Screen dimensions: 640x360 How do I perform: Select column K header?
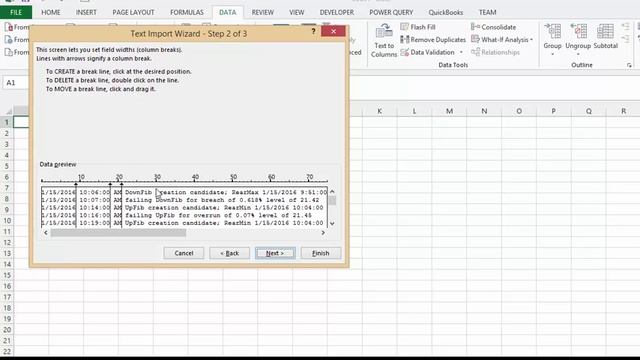coord(380,111)
